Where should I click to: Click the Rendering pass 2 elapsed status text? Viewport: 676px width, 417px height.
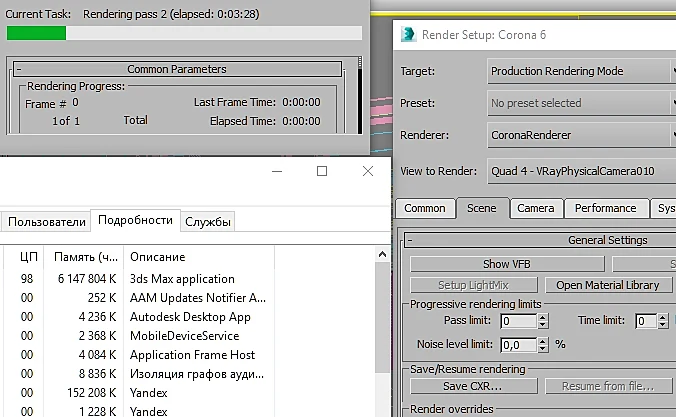[x=171, y=14]
